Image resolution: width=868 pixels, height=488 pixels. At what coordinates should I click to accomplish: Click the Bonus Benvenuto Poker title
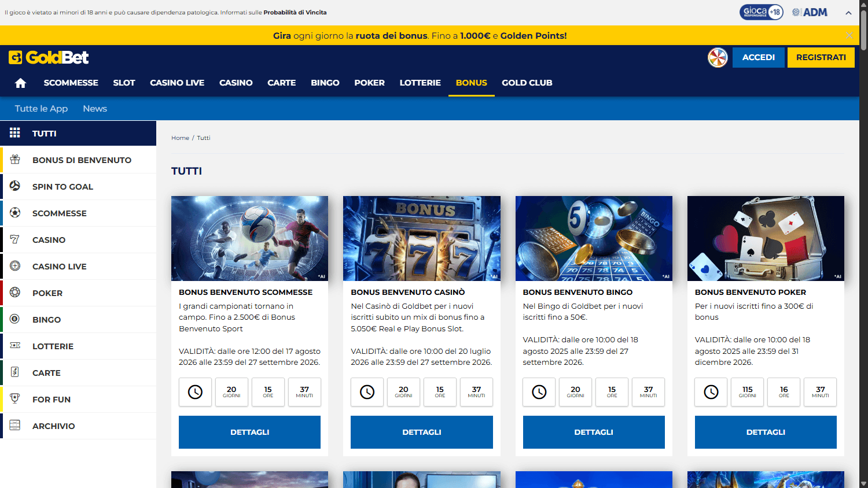pos(751,292)
